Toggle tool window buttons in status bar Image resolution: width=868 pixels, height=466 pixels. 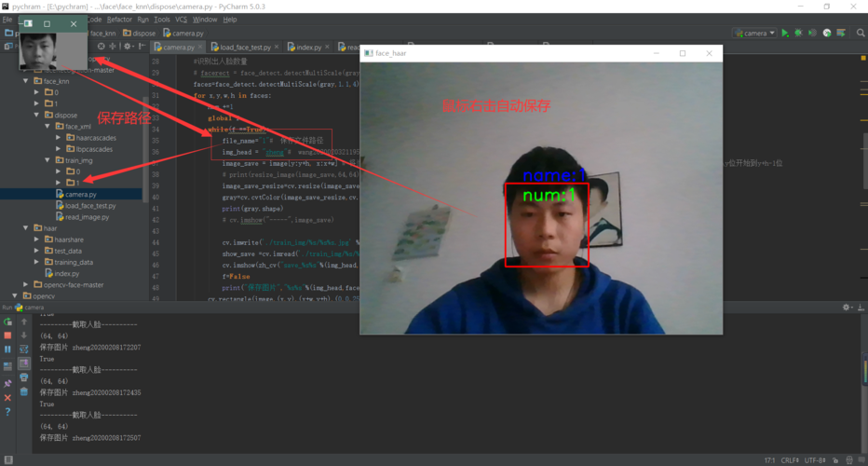coord(8,459)
